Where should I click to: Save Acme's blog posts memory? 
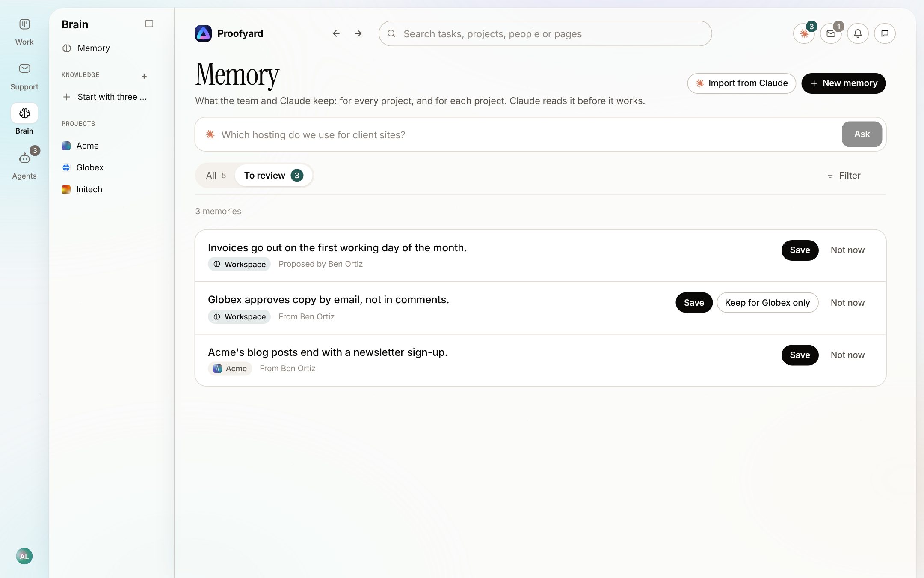(800, 355)
